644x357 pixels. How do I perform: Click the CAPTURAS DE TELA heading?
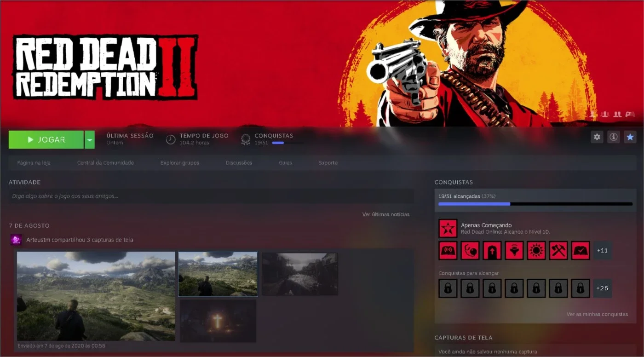(463, 338)
